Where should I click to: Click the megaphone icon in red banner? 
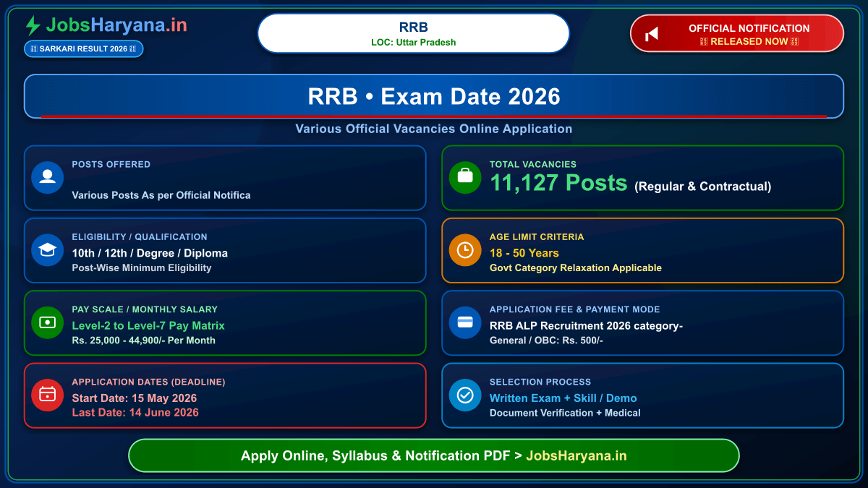pos(652,34)
